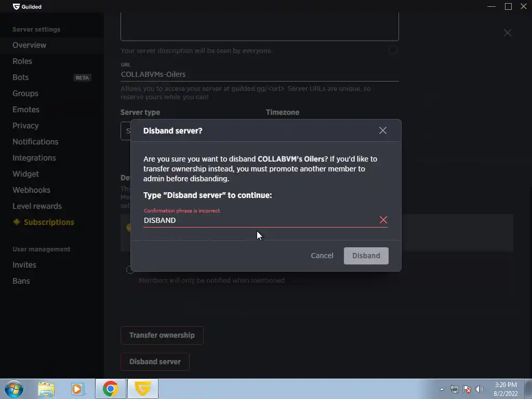Screen dimensions: 532x399
Task: Open Invites under User management
Action: pos(24,265)
